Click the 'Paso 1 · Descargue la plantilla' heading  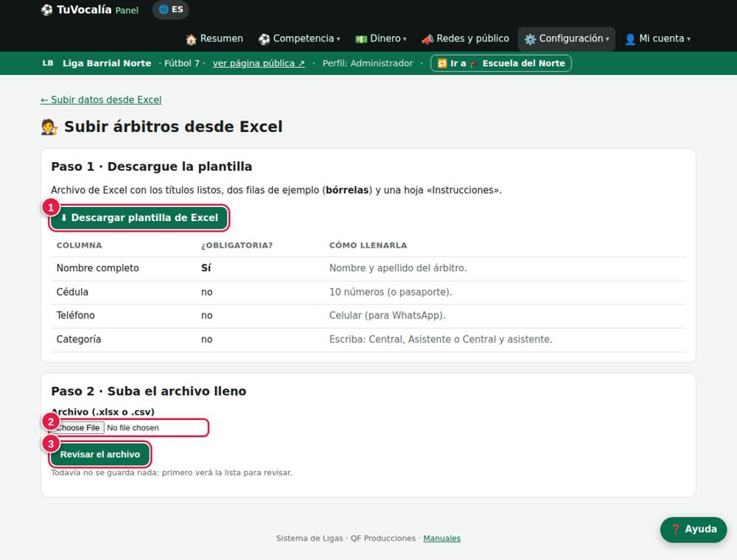(x=151, y=167)
